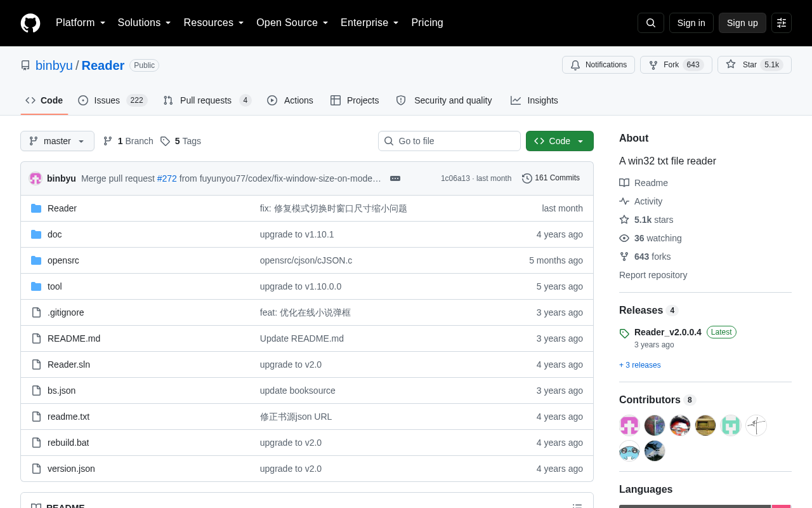Screen dimensions: 812x508
Task: Expand the commit message ellipsis
Action: point(395,178)
